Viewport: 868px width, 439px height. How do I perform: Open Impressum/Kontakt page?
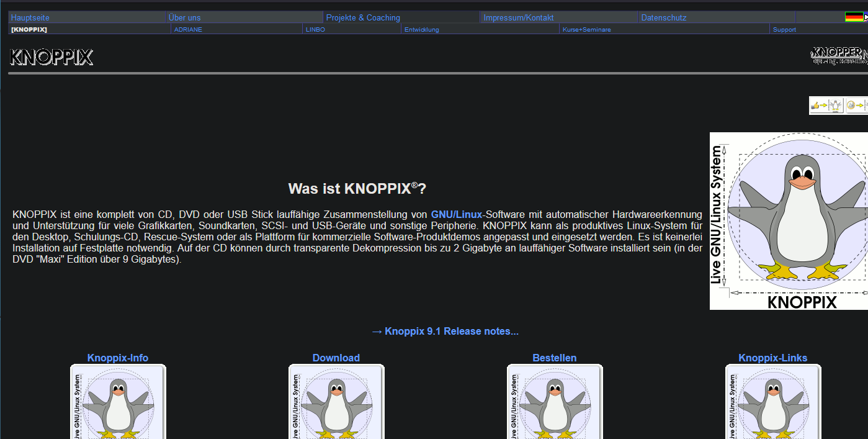point(519,17)
